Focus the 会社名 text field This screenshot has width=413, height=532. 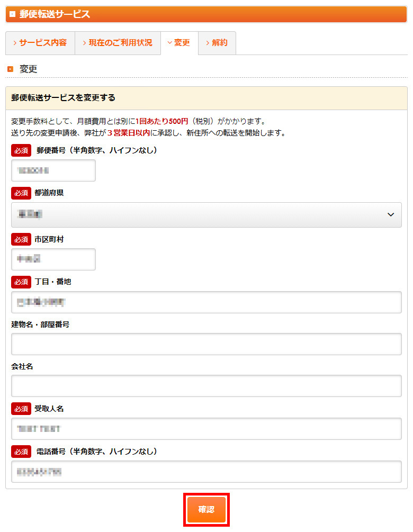[x=206, y=386]
